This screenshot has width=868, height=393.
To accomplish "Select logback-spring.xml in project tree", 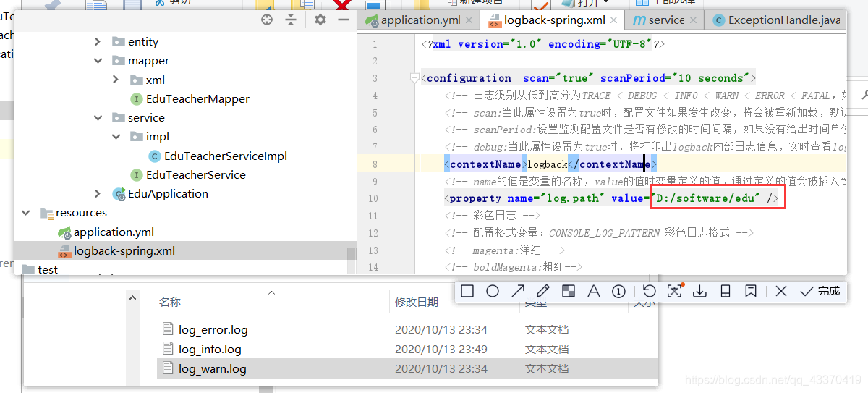I will 117,251.
